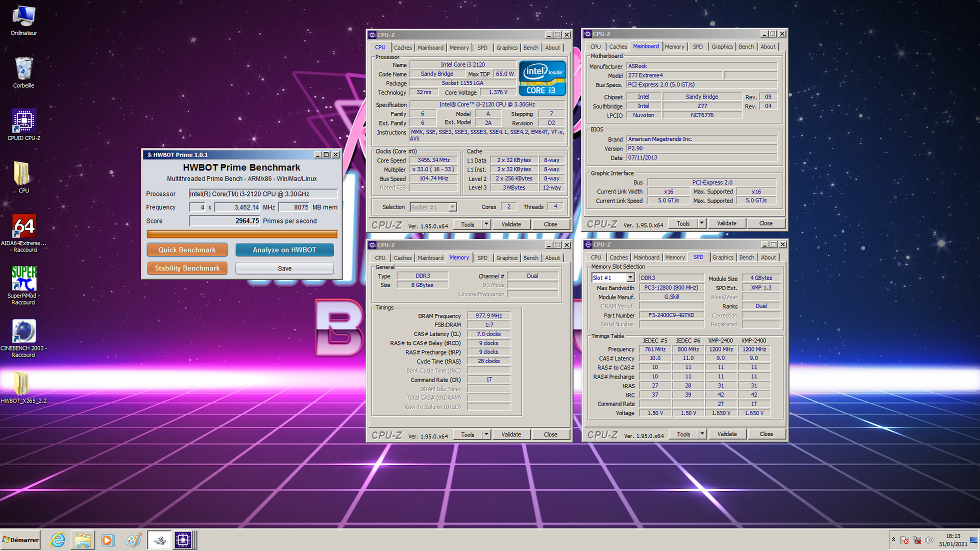Open Ordinateur desktop icon
The height and width of the screenshot is (551, 980).
tap(23, 20)
